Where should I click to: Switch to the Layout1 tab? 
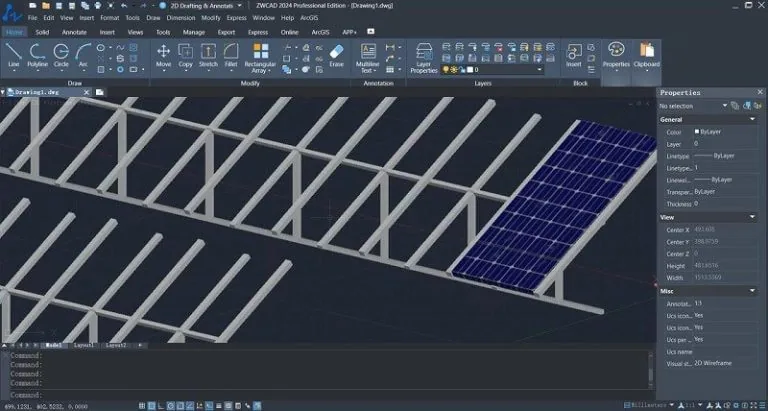tap(85, 345)
